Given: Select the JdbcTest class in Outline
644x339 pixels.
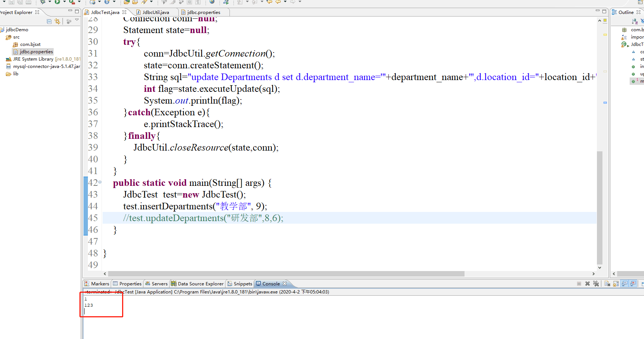Looking at the screenshot, I should coord(633,44).
